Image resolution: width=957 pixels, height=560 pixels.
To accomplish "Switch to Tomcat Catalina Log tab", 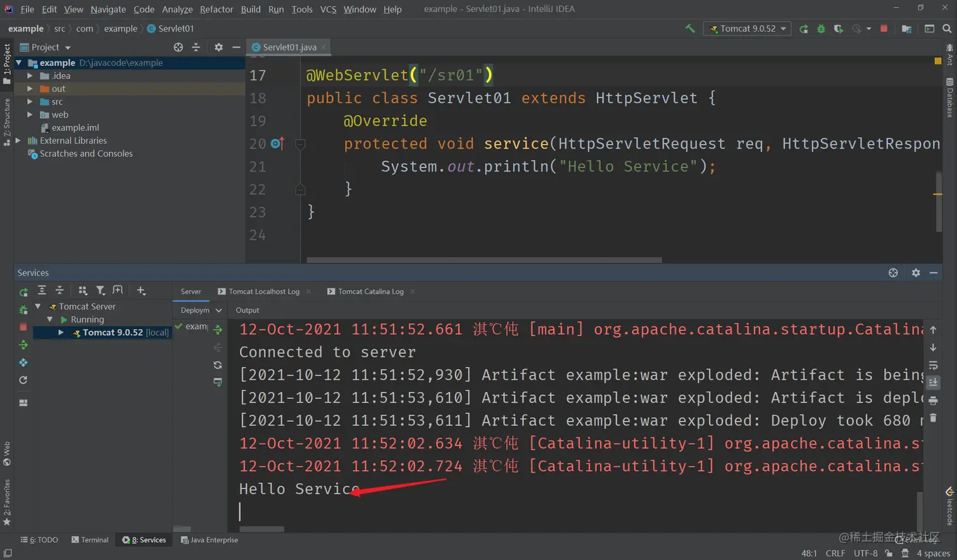I will click(x=365, y=292).
